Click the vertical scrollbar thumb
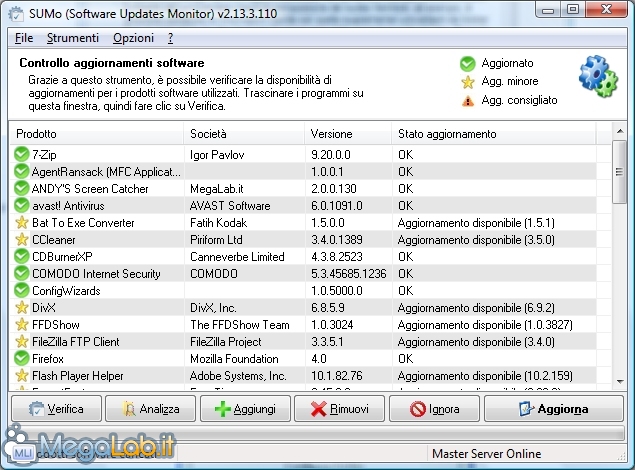 (x=620, y=172)
